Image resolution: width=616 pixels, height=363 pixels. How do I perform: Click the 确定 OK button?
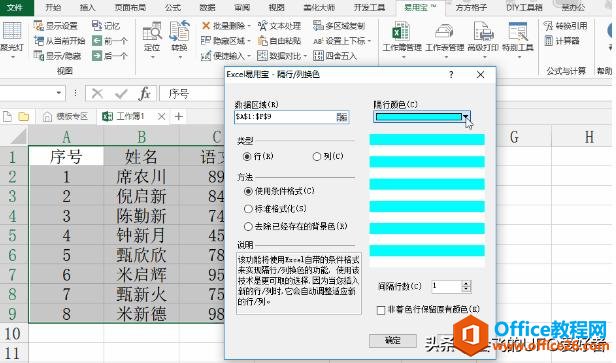[x=392, y=341]
